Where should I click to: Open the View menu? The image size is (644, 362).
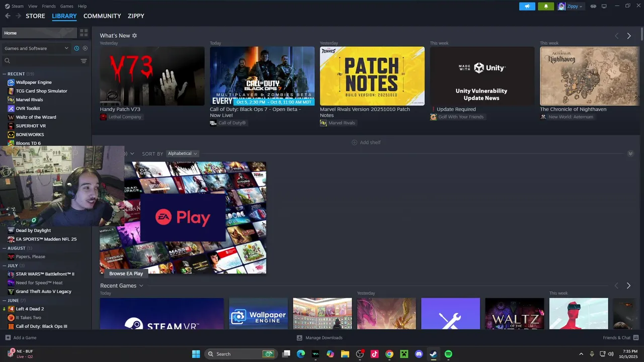pyautogui.click(x=33, y=6)
